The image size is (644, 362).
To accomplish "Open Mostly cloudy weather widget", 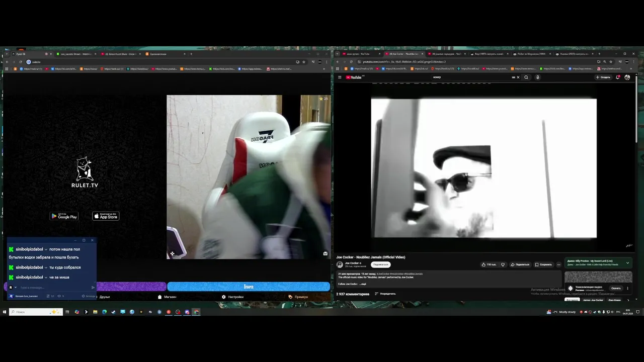I will [x=561, y=312].
